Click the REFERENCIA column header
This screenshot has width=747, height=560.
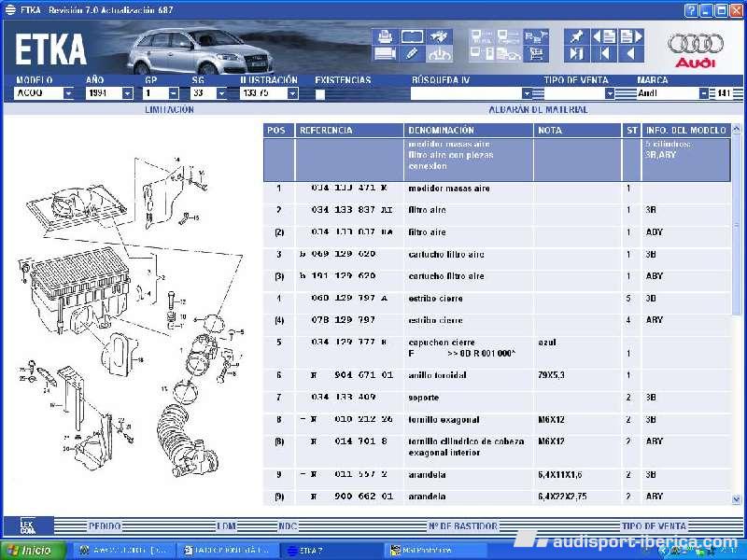point(349,130)
